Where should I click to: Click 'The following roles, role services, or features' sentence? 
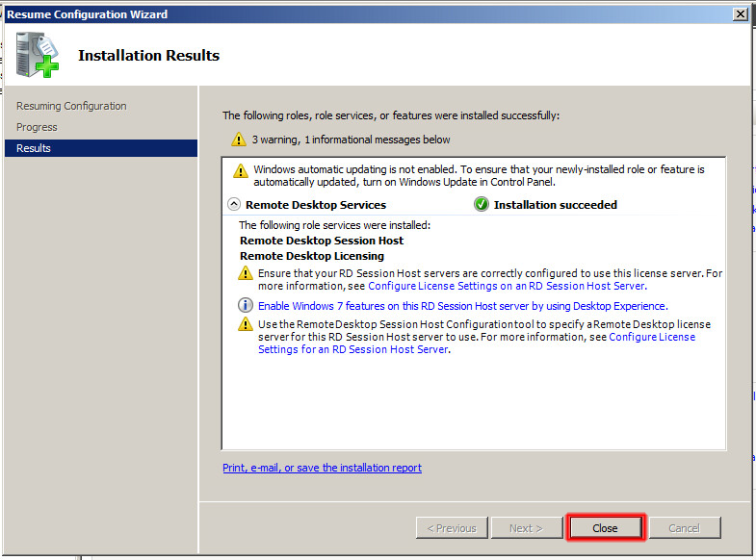(391, 115)
